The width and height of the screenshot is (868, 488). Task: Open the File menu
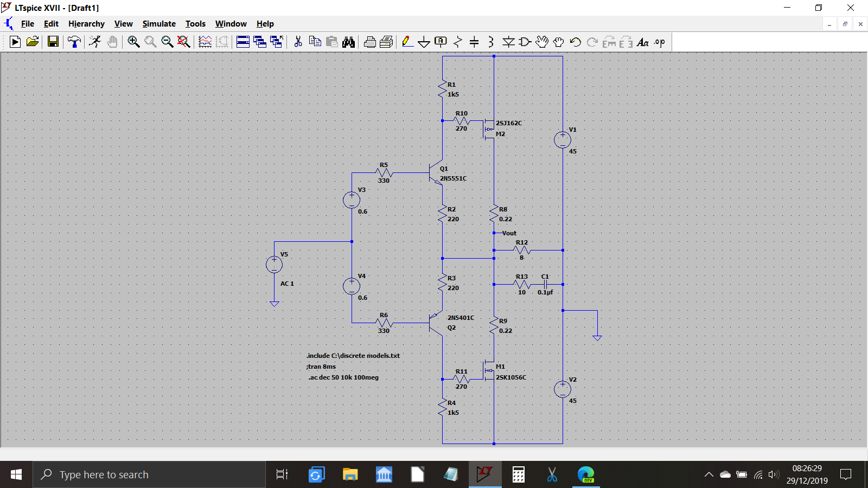(x=27, y=24)
